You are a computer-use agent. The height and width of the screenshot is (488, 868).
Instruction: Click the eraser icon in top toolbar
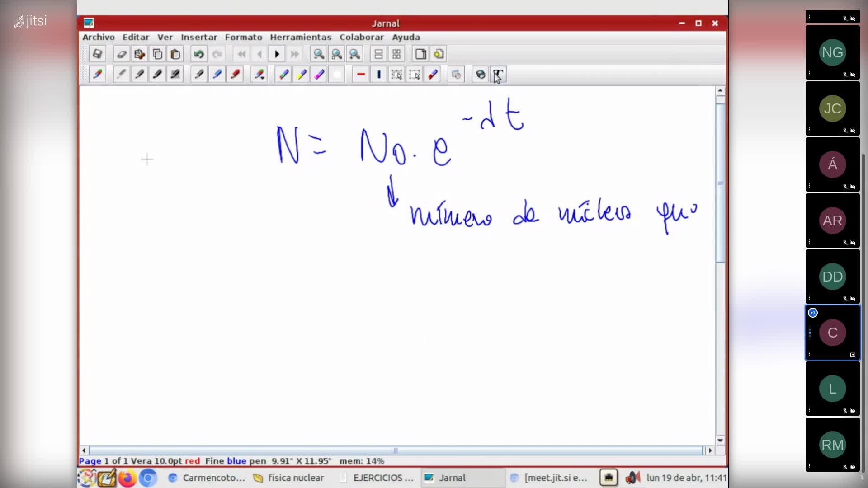[x=121, y=54]
